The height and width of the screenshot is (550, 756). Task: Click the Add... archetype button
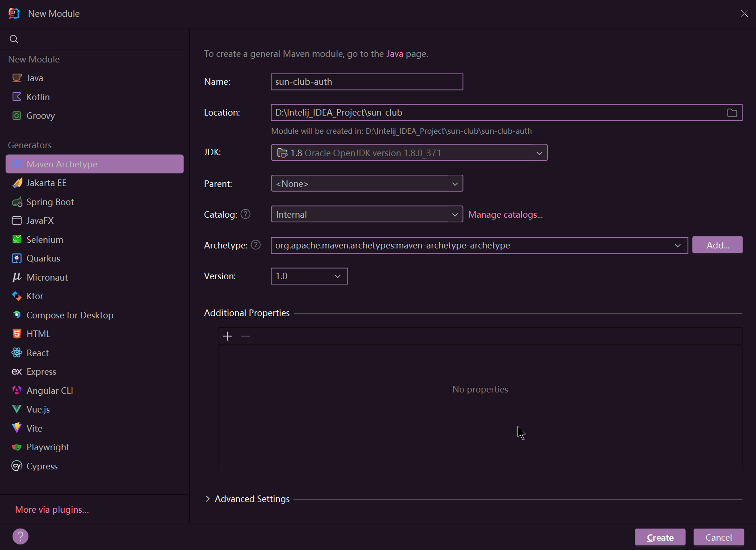click(717, 245)
